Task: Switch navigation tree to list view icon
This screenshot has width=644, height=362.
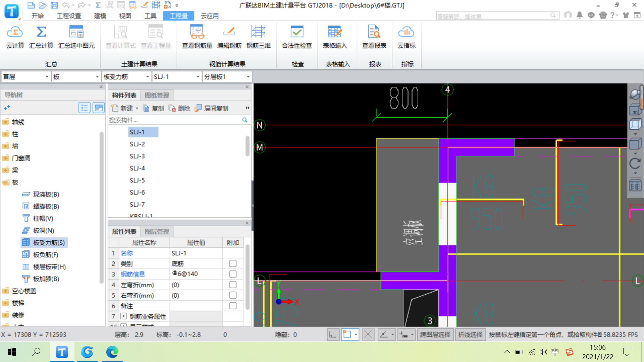Action: 85,108
